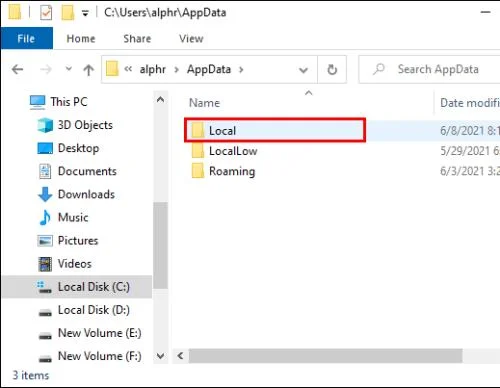The width and height of the screenshot is (500, 388).
Task: Click the navigation pane vertical scrollbar thumb
Action: (160, 246)
